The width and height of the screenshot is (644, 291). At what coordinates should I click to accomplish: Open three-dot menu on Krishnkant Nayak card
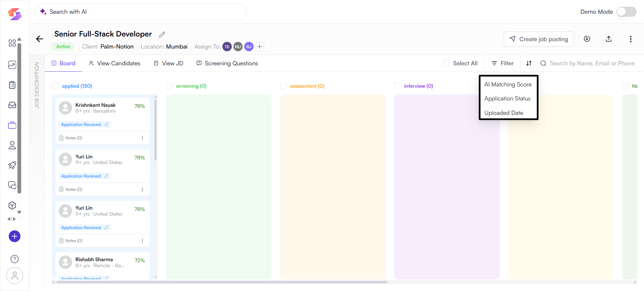click(x=142, y=138)
